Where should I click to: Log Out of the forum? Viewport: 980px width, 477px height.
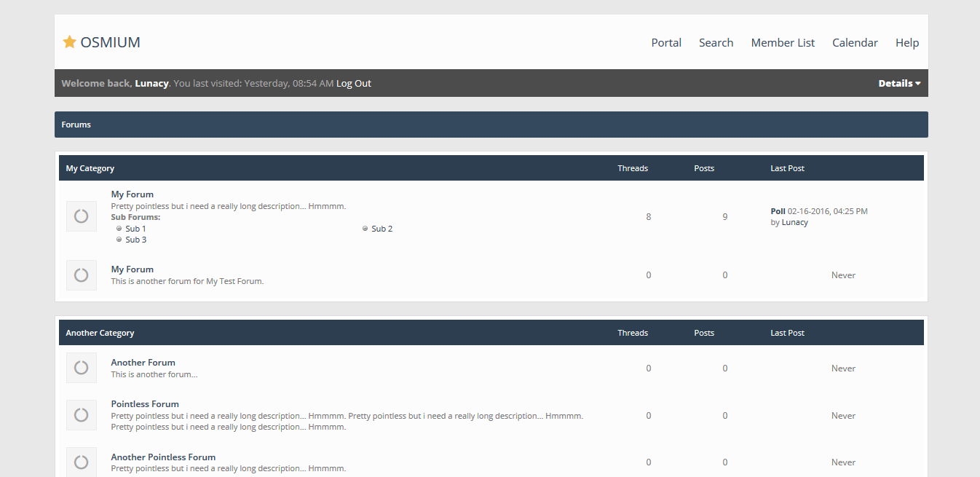pyautogui.click(x=354, y=83)
